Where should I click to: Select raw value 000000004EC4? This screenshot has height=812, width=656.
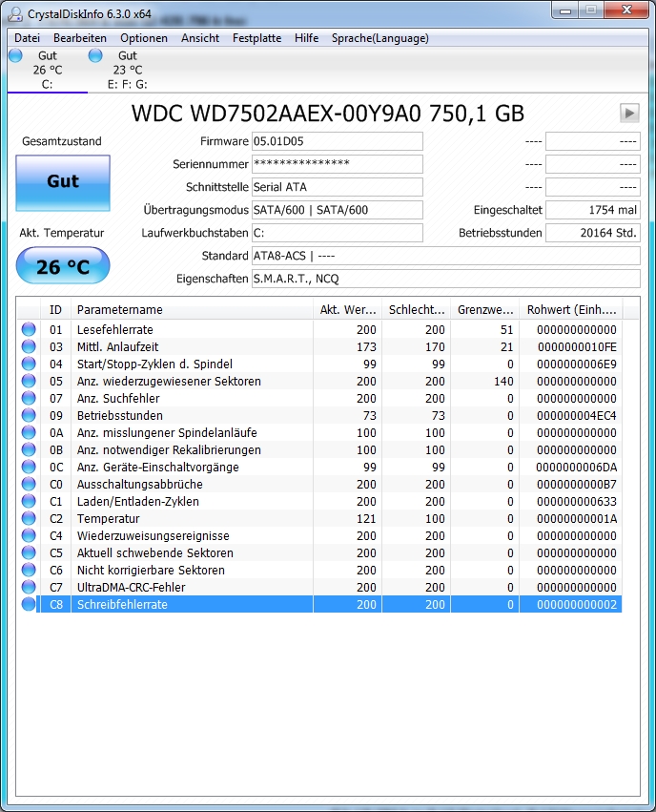[x=576, y=415]
